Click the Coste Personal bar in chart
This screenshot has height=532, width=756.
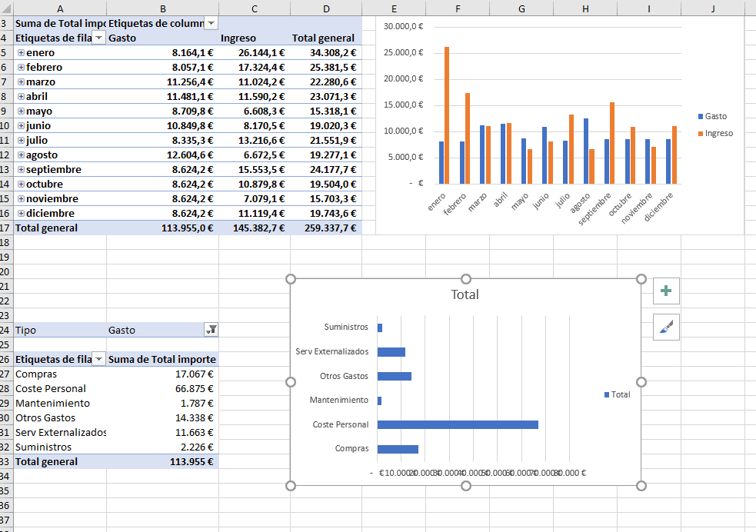coord(458,424)
